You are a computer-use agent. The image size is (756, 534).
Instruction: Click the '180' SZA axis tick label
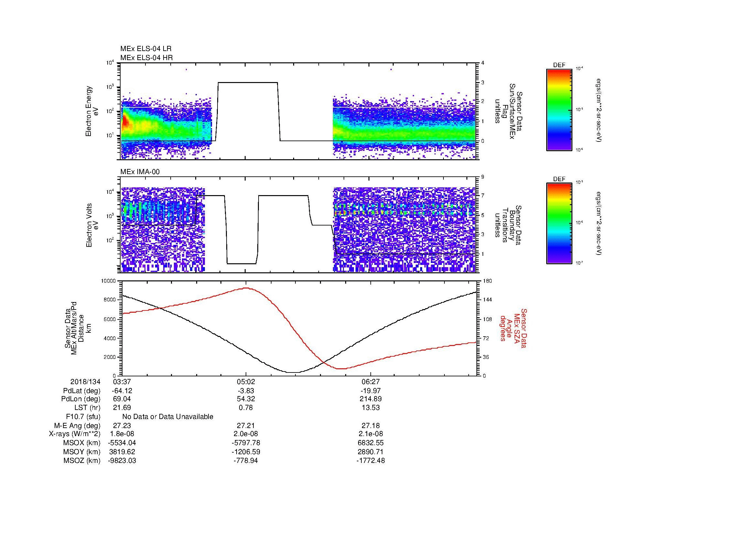487,281
